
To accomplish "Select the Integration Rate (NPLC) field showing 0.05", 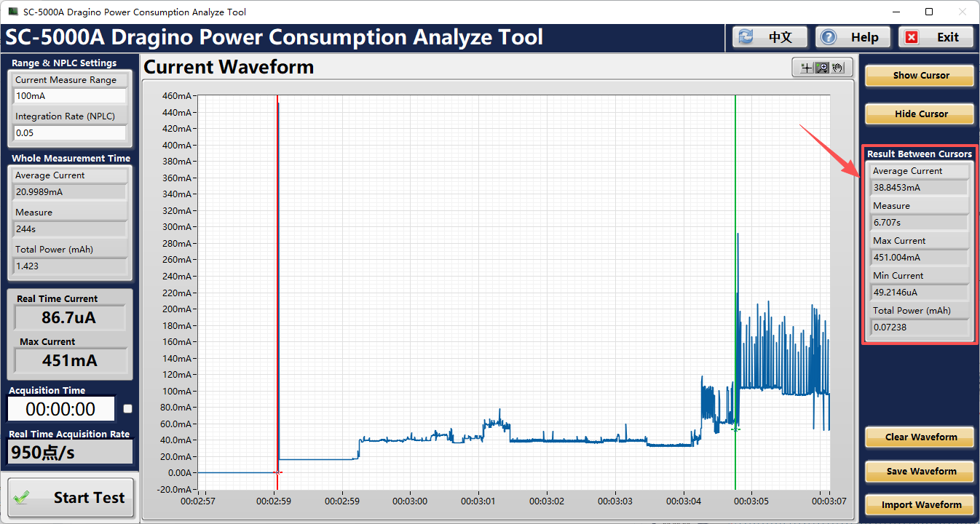I will pyautogui.click(x=70, y=133).
